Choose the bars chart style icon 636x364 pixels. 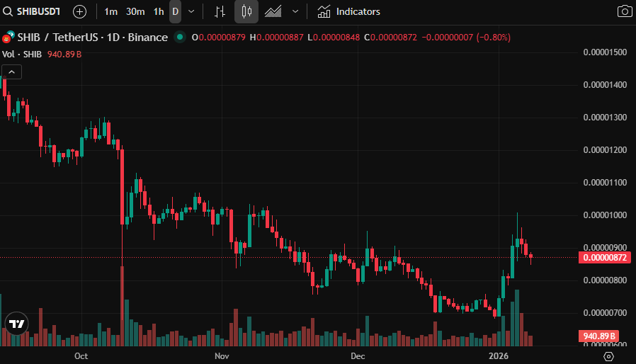point(220,11)
